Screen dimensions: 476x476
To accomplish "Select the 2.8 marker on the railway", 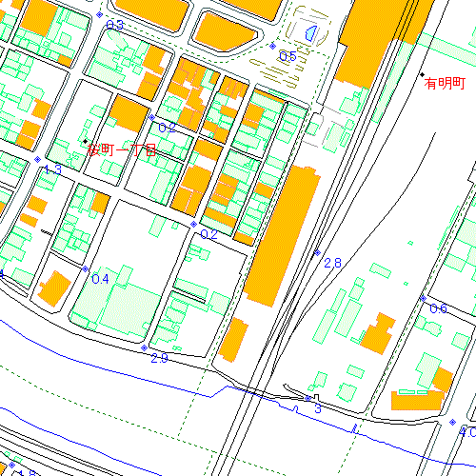I will (317, 252).
